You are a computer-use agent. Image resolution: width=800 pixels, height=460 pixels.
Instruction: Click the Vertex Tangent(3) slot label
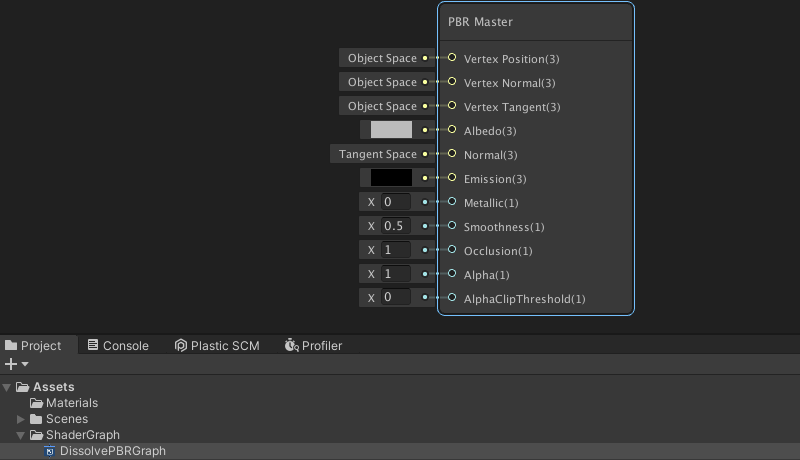512,107
